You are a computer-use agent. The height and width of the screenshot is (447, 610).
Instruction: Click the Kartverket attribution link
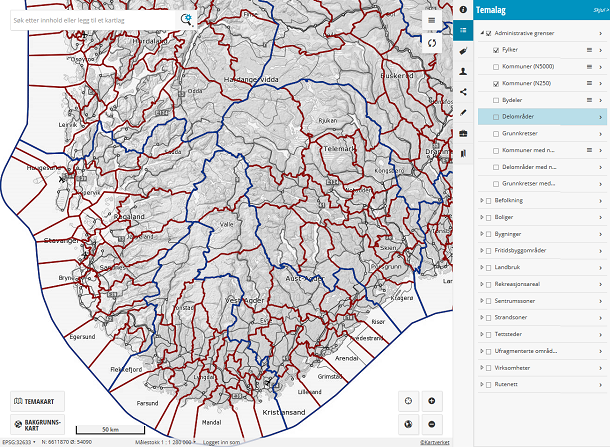click(434, 442)
